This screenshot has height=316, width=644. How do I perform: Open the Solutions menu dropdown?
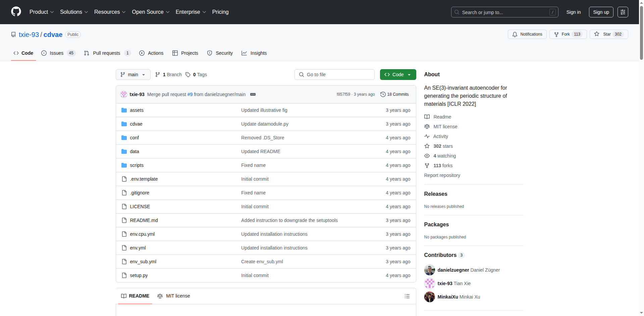[74, 12]
